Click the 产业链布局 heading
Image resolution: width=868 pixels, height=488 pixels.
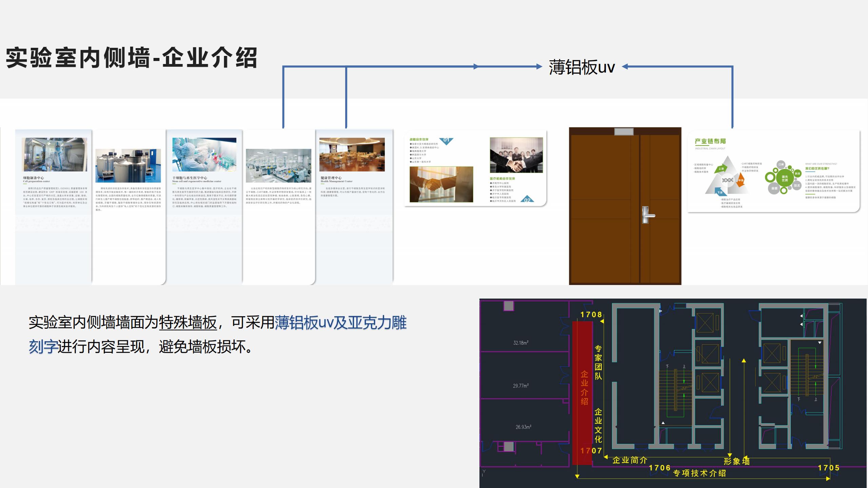click(x=710, y=141)
